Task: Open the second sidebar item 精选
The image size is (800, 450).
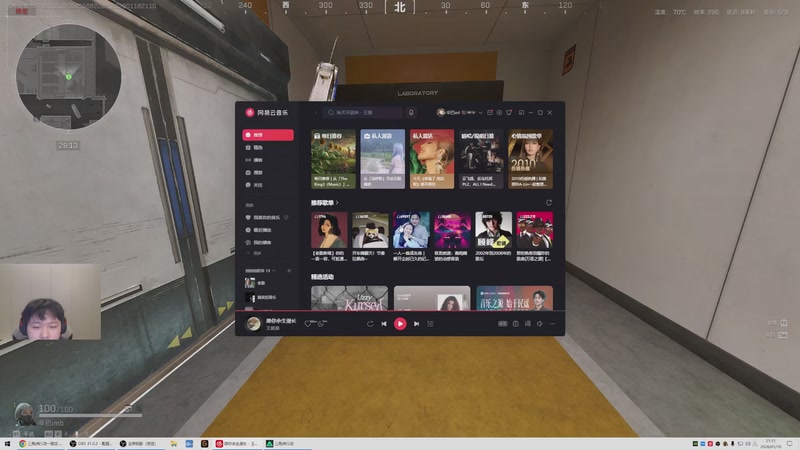Action: [268, 147]
